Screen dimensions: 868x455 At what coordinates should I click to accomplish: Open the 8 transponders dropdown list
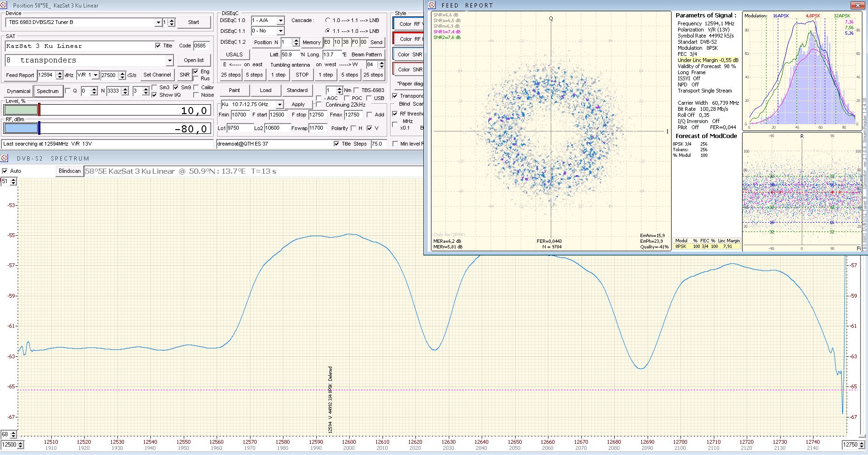click(x=170, y=61)
